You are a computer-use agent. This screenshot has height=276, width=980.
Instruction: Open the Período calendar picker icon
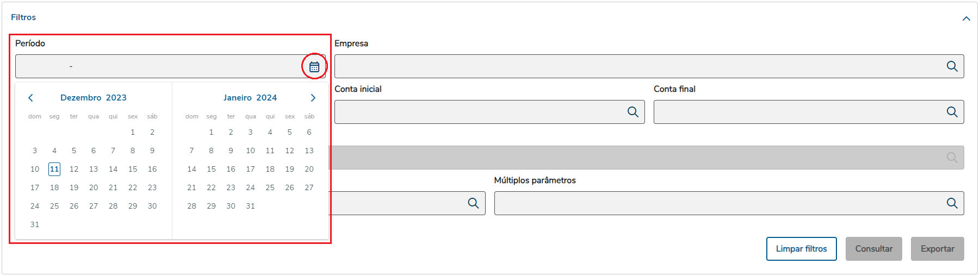[x=314, y=67]
